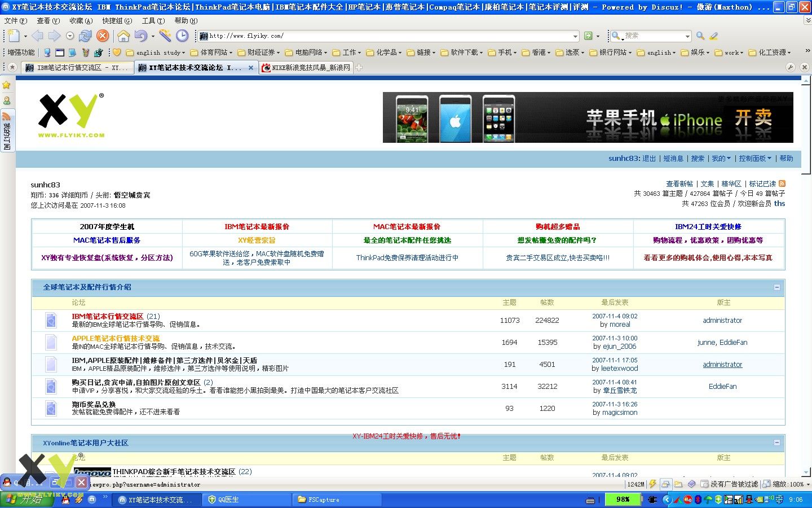This screenshot has height=508, width=812.
Task: Open the RSS feed icon in sidebar
Action: (7, 116)
